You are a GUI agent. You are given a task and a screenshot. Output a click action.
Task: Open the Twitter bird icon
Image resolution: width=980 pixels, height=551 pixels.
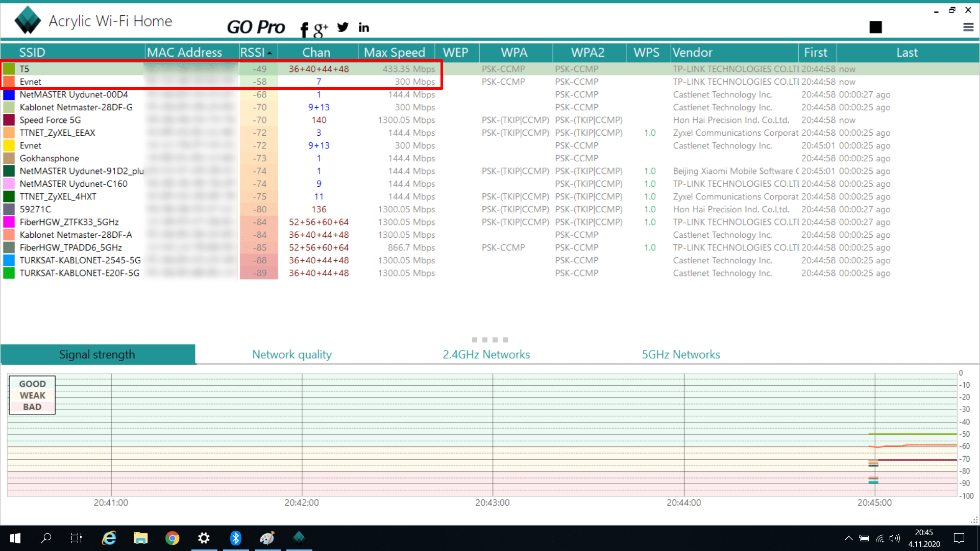[343, 27]
